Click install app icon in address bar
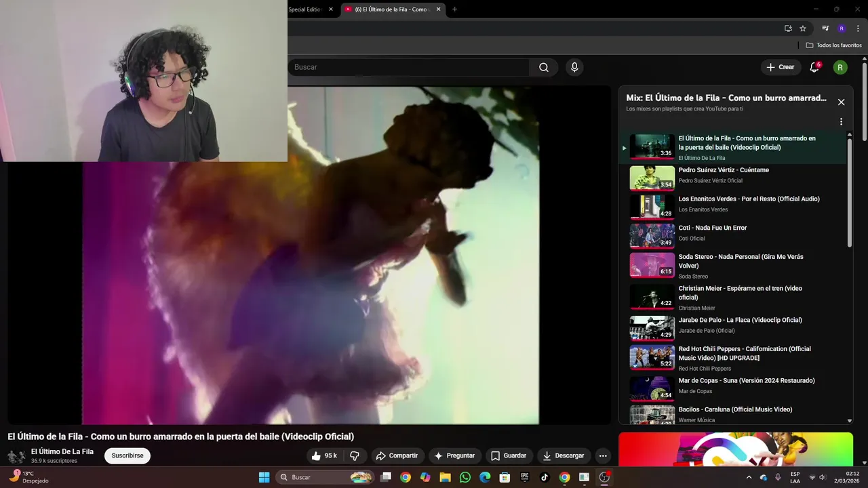Viewport: 868px width, 488px height. [x=788, y=28]
